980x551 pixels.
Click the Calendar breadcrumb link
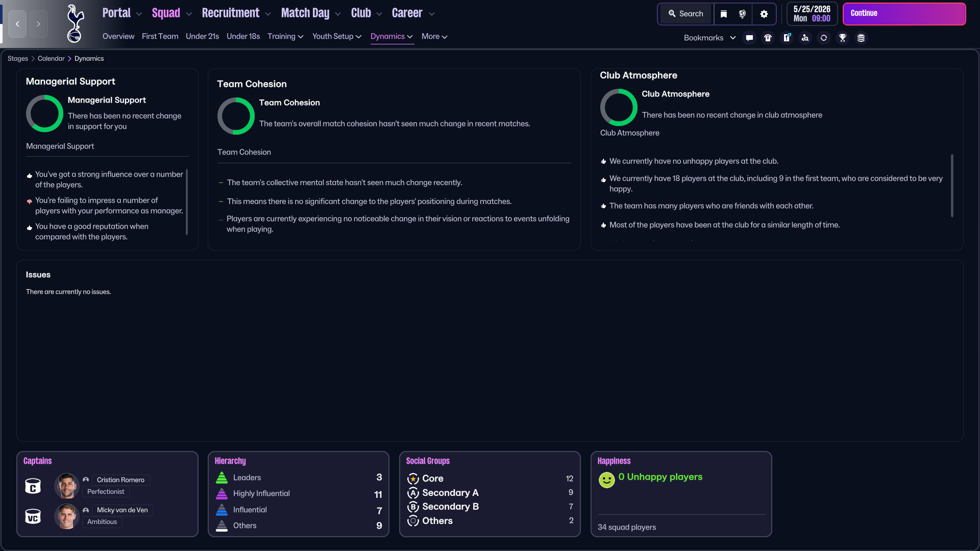[x=51, y=59]
